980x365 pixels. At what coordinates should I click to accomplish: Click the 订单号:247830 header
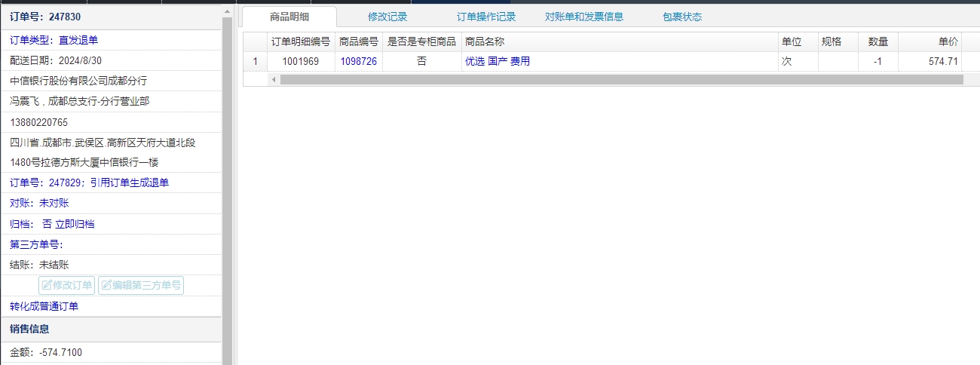coord(45,17)
